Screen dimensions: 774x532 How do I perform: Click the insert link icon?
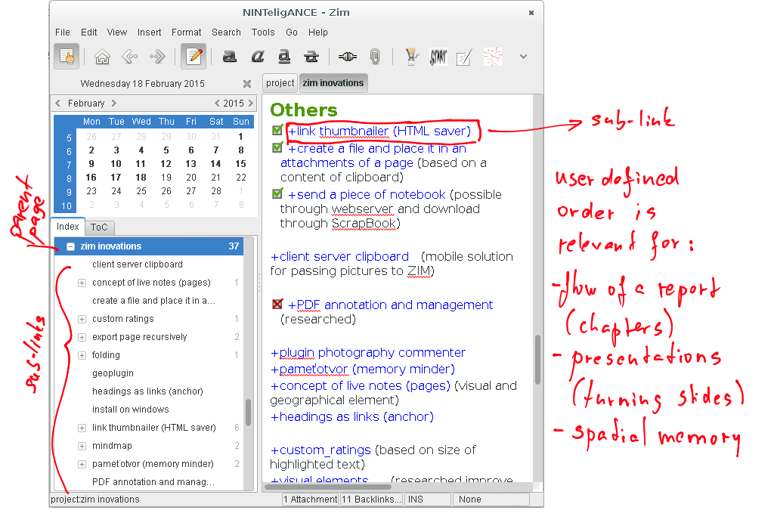347,57
